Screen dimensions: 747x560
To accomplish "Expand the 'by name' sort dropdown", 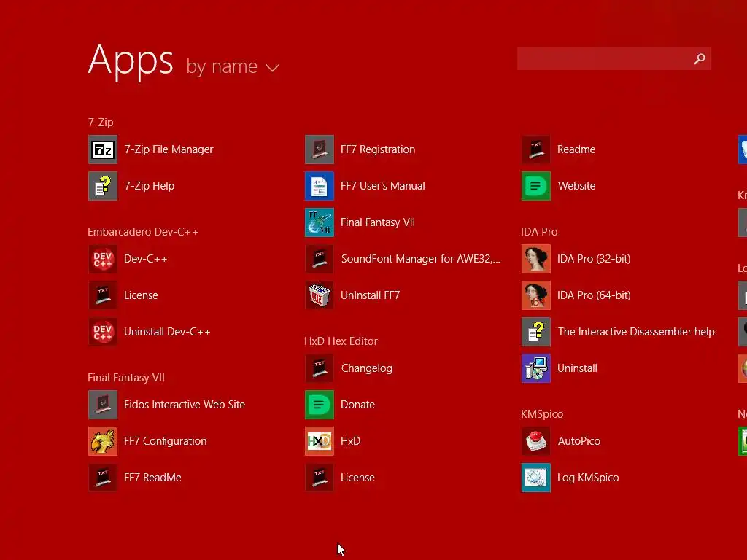I will click(232, 66).
